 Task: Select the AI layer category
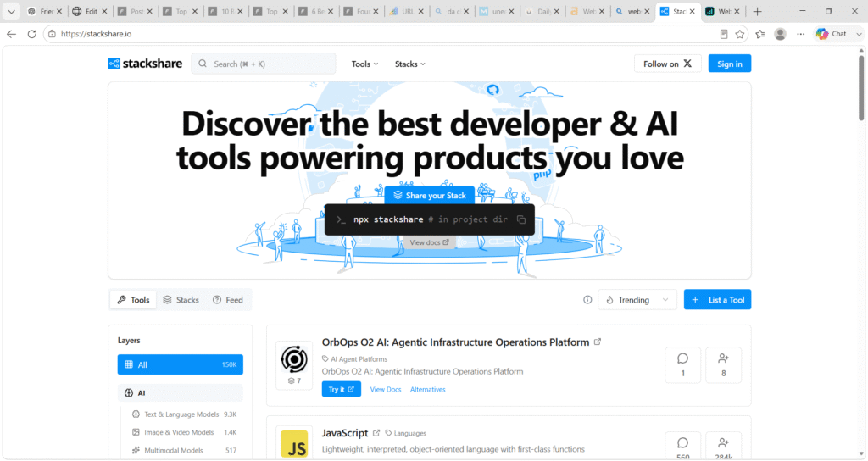tap(180, 393)
